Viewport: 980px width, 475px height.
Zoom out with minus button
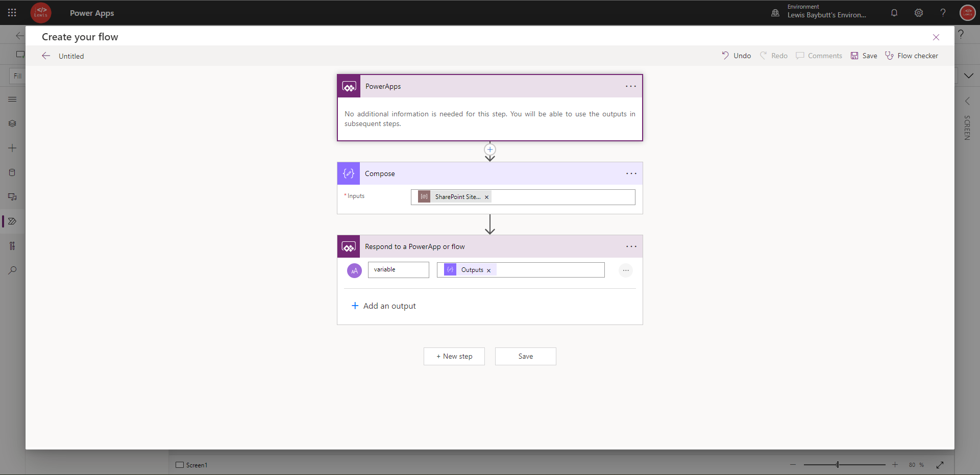pyautogui.click(x=793, y=465)
